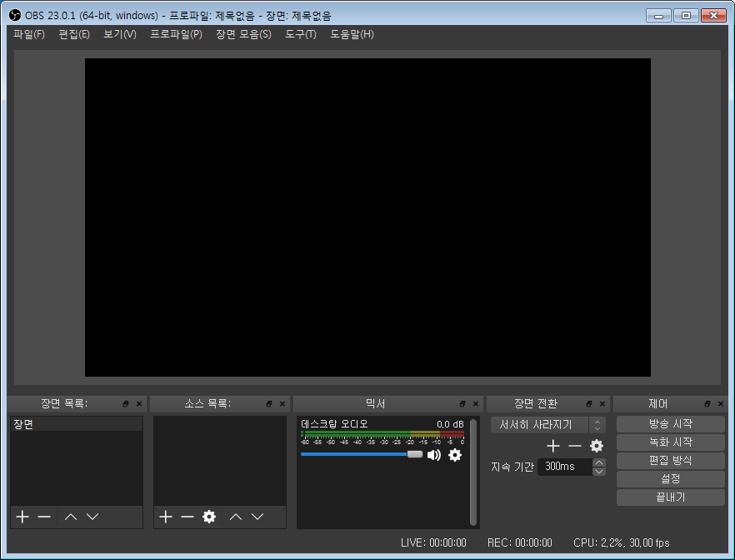Click the LIVE: 00:00:00 status
The image size is (735, 560).
point(433,543)
